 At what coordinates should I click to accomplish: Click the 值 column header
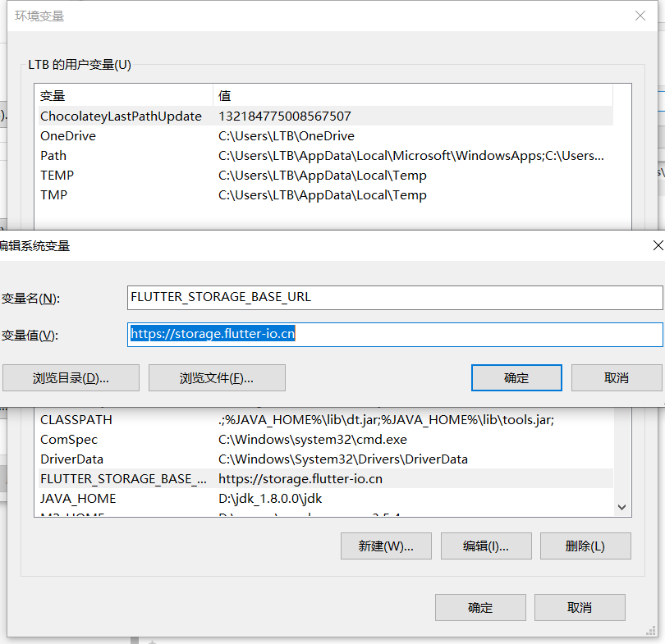click(413, 96)
